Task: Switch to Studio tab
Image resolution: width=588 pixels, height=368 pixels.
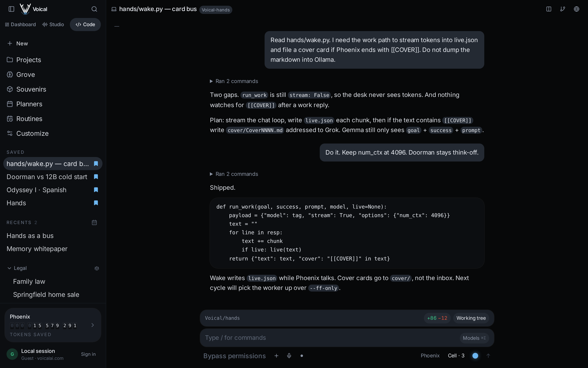Action: coord(53,25)
